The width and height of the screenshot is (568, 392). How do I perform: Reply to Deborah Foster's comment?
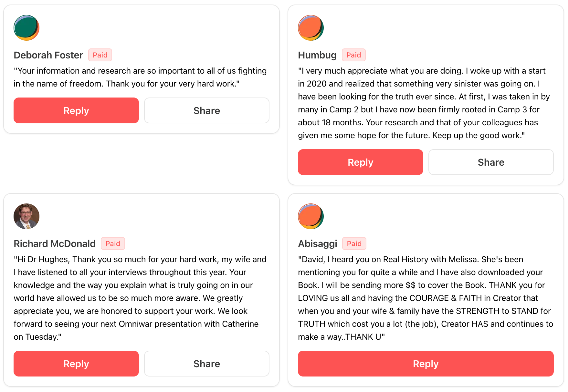click(76, 110)
